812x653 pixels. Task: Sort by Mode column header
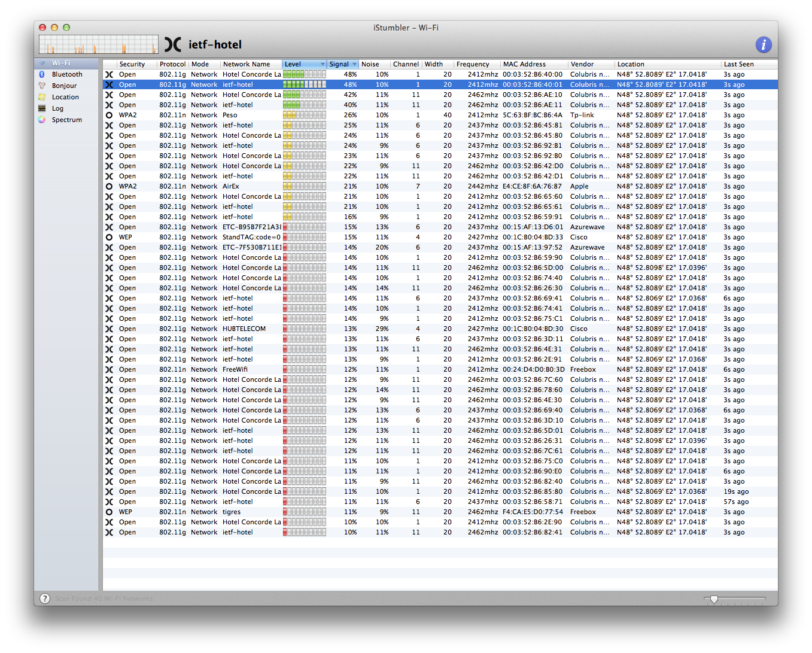[x=205, y=64]
